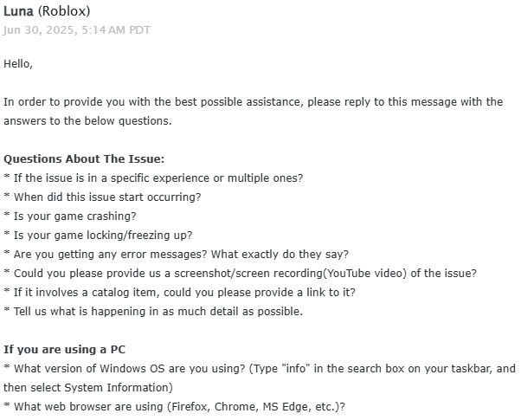Click the screenshot/screen recording request line
The image size is (521, 420).
coord(240,274)
